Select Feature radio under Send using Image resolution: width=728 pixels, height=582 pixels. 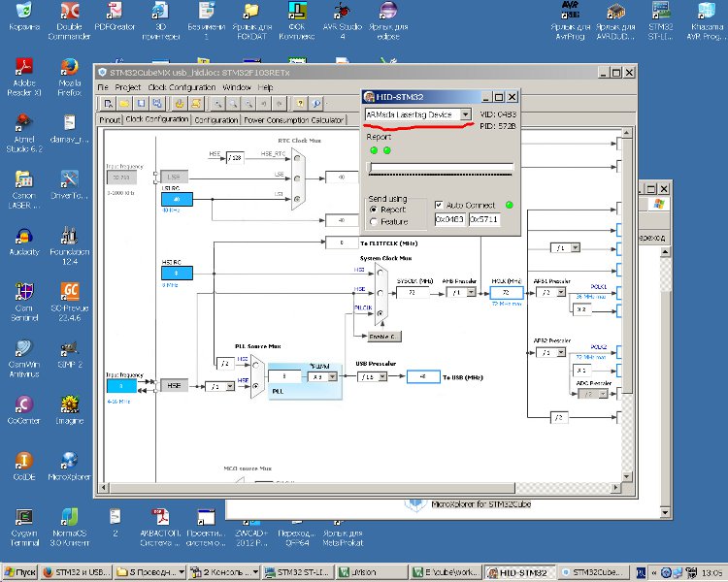point(374,222)
